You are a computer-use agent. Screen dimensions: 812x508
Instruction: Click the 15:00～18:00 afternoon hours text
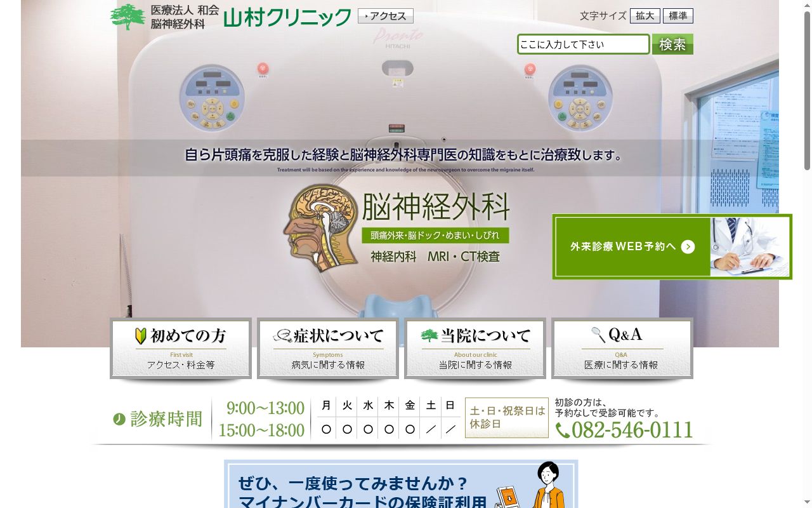tap(261, 431)
